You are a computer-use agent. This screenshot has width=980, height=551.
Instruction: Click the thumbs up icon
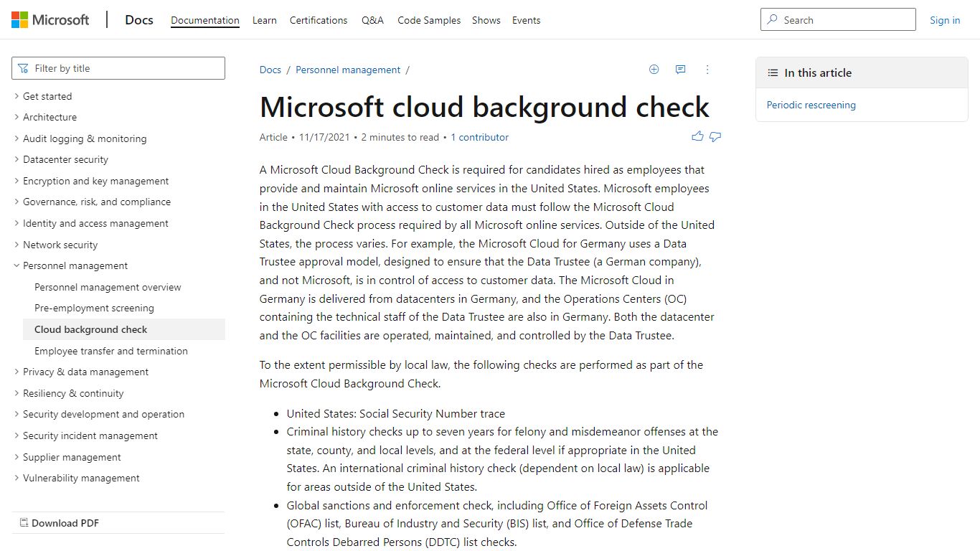click(x=697, y=136)
